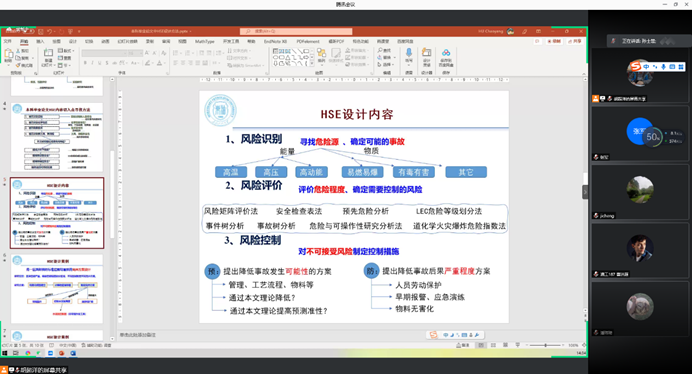Image resolution: width=692 pixels, height=374 pixels.
Task: Click the Underline formatting icon
Action: click(x=99, y=63)
